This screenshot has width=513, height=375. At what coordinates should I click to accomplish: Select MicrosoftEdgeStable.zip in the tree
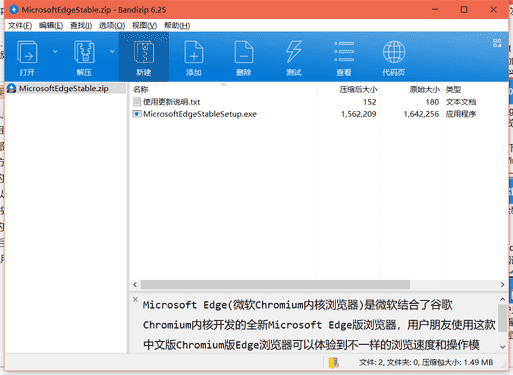click(x=64, y=88)
